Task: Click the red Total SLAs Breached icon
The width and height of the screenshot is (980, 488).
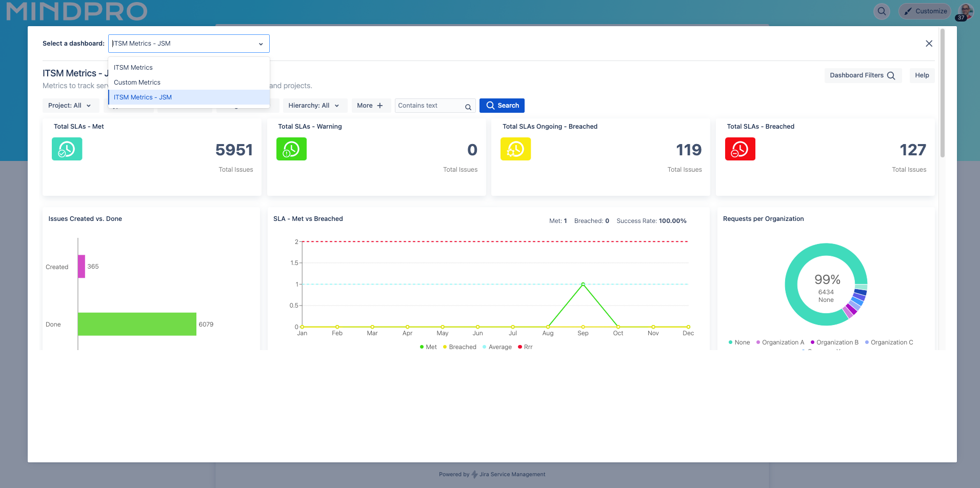Action: (740, 149)
